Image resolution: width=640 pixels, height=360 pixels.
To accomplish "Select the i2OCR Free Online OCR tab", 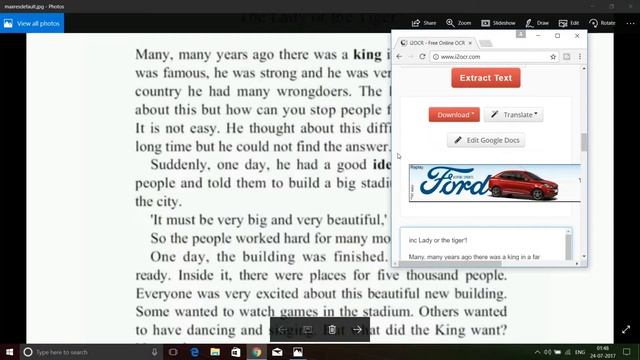I will pos(437,43).
